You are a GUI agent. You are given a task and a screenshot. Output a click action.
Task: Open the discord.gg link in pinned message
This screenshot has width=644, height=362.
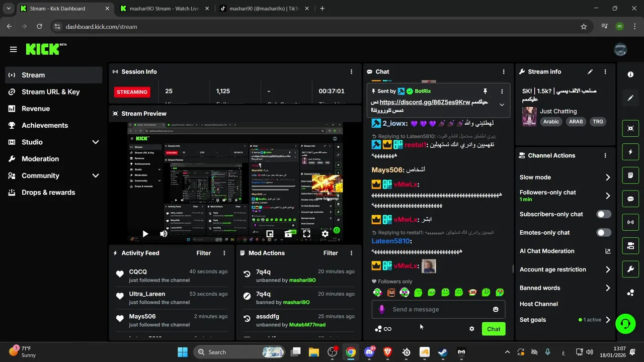pyautogui.click(x=425, y=102)
